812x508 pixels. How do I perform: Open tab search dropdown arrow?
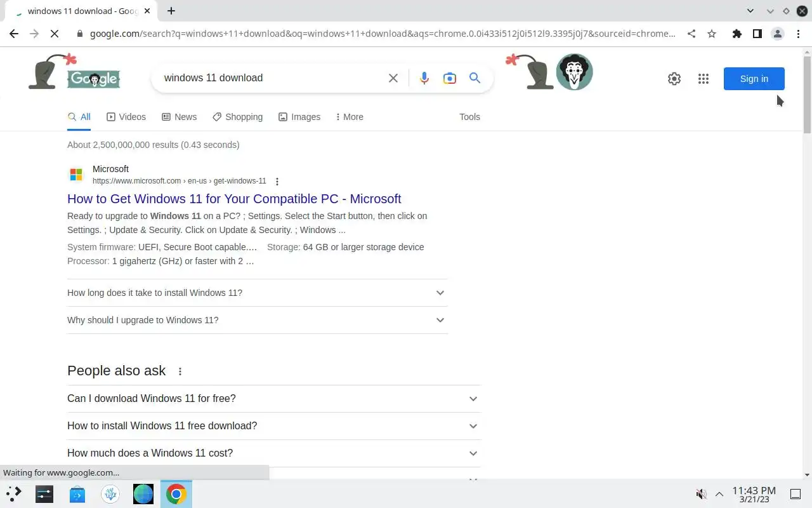[x=750, y=11]
